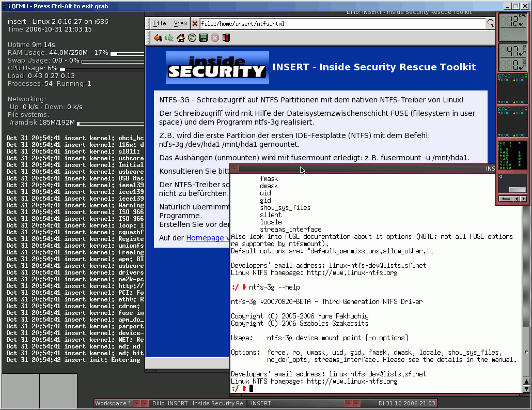Click 'Oct 31 20:54:42 insert init: Entering' log line
The height and width of the screenshot is (410, 532).
tap(73, 360)
